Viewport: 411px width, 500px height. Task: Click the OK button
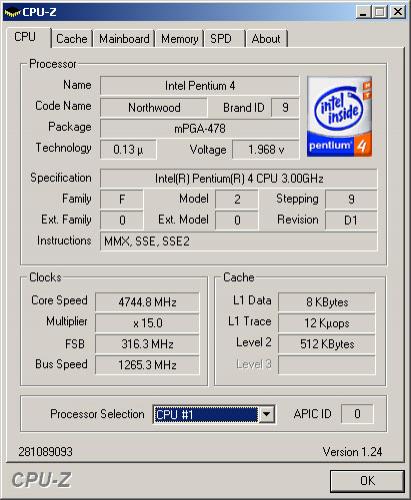coord(367,481)
